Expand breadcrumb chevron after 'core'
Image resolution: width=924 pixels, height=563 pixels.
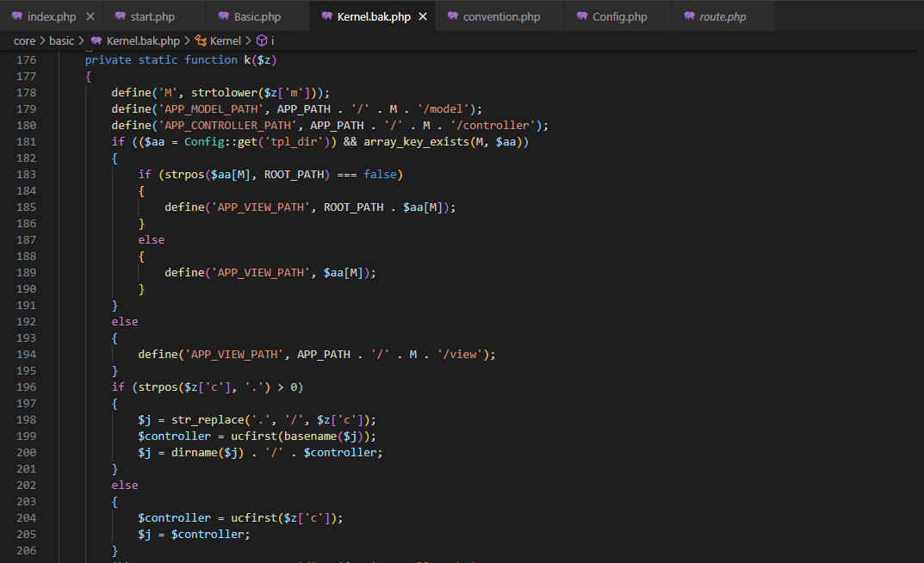[42, 40]
